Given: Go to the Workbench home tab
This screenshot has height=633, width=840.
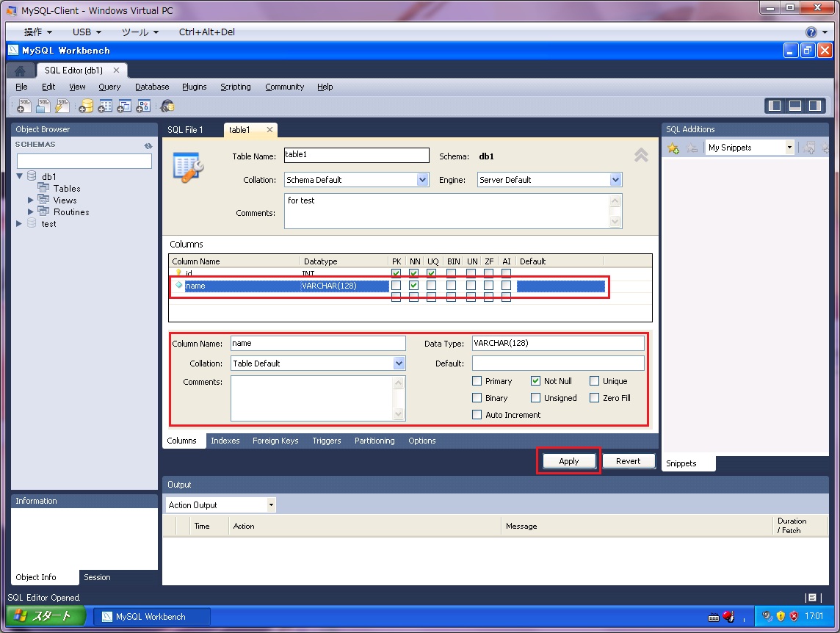Looking at the screenshot, I should (x=20, y=70).
